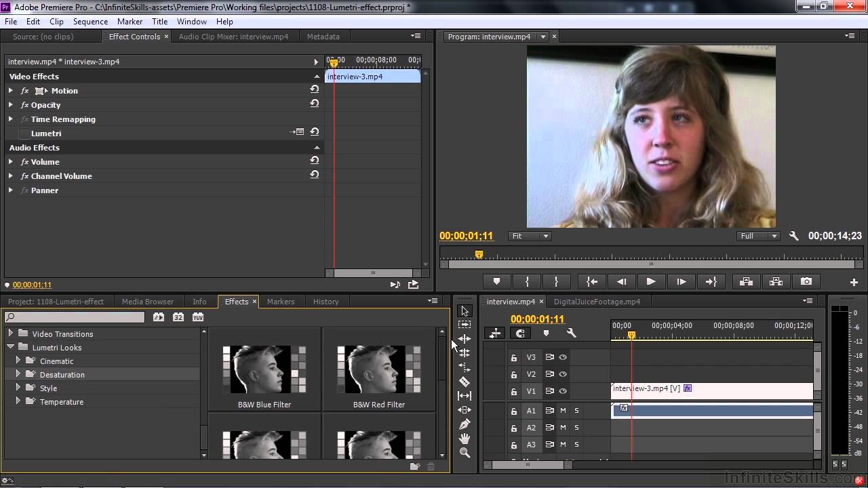The width and height of the screenshot is (868, 488).
Task: Select the Razor tool
Action: 465,382
